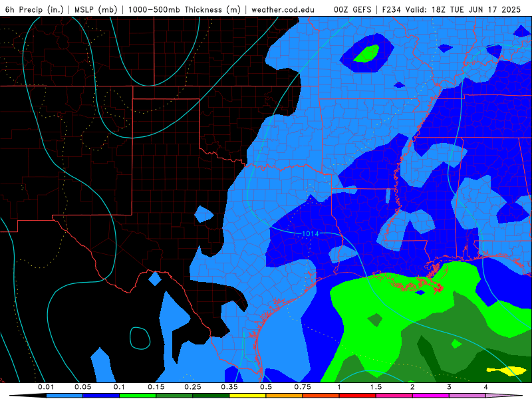Viewport: 532px width, 399px height.
Task: Click the red 1–1.5 legend swatch
Action: point(358,396)
